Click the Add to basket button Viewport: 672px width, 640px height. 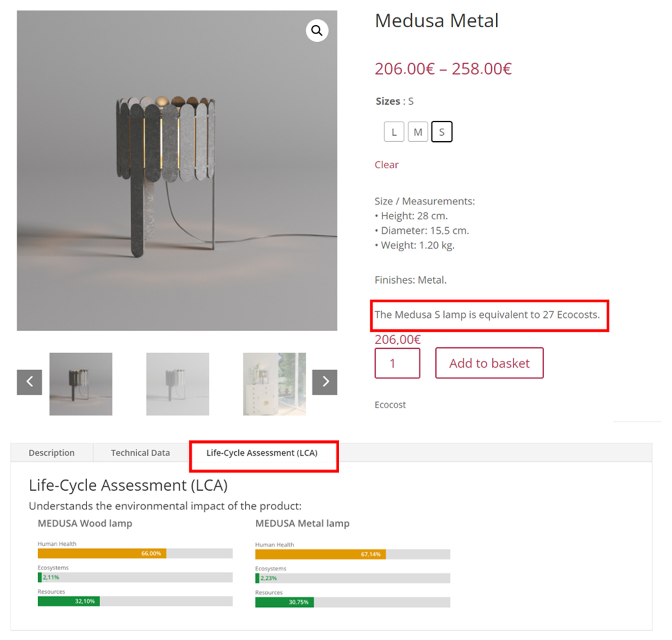pos(489,363)
